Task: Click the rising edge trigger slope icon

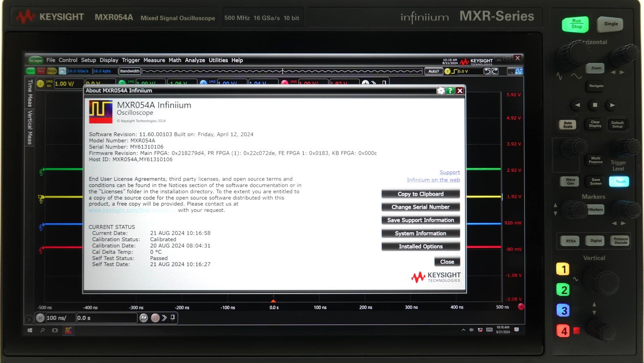Action: pos(454,71)
